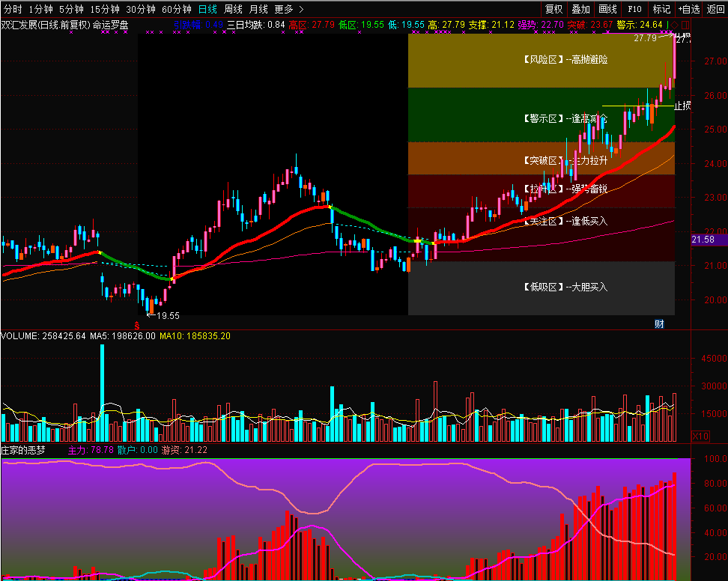
Task: Click the VOLUME: 258425.64 label
Action: coord(43,336)
